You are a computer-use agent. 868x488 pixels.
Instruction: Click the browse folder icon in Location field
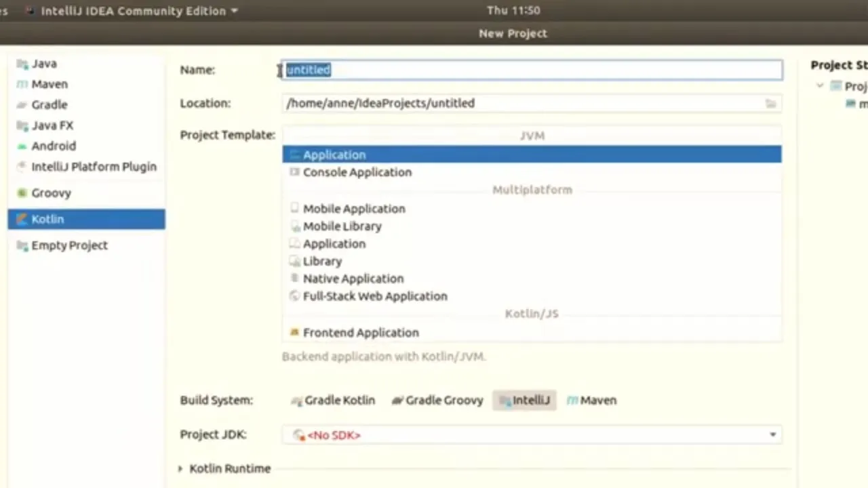point(770,104)
